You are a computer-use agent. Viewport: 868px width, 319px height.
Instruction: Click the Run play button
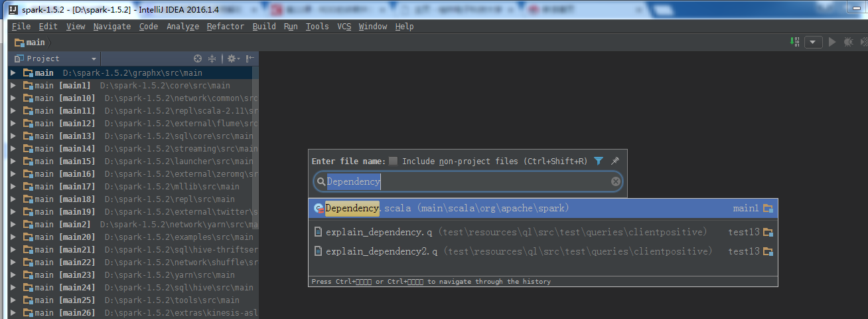click(832, 42)
